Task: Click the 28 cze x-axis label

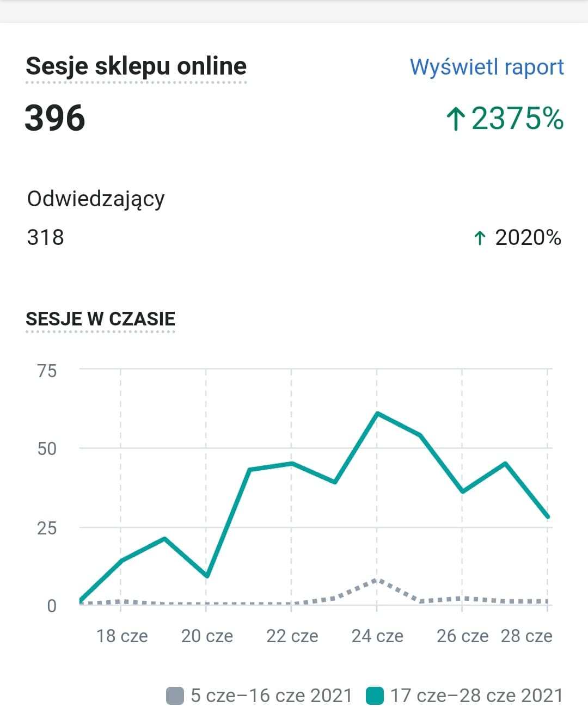Action: 526,636
